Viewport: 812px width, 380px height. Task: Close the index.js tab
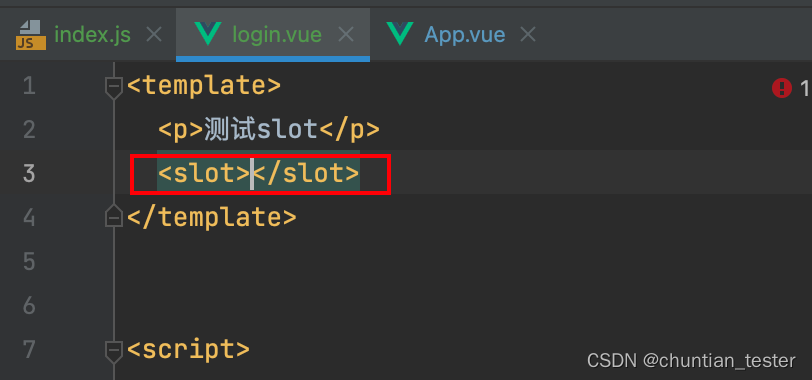(x=154, y=35)
